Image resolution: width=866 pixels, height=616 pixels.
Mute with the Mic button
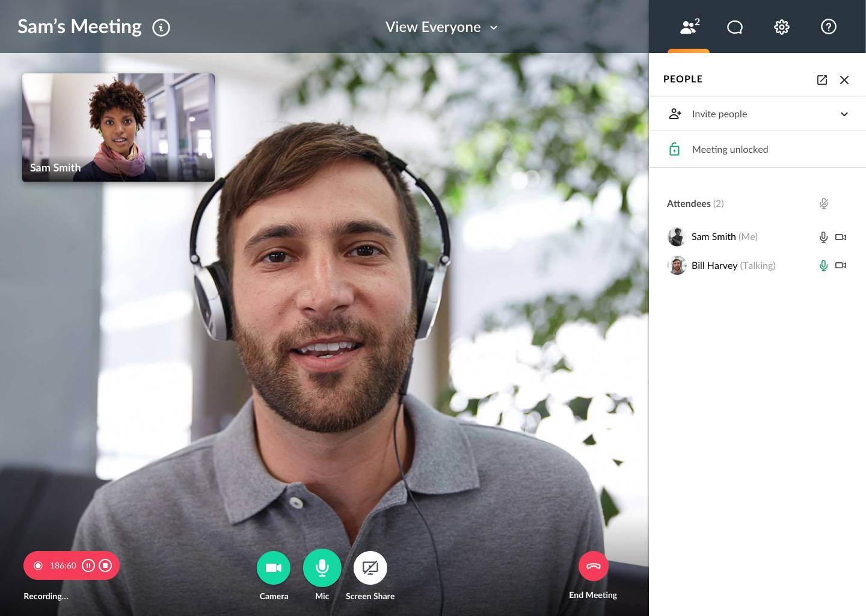tap(322, 568)
